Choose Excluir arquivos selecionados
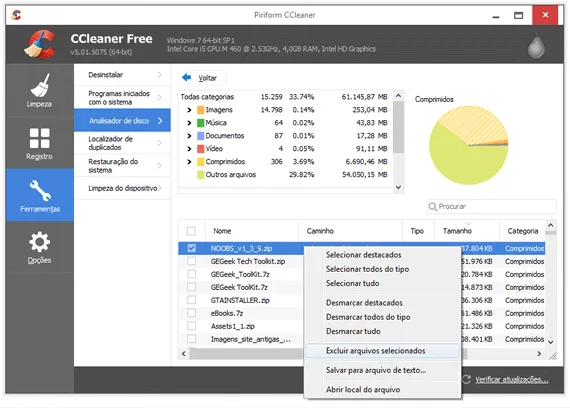 (x=382, y=351)
